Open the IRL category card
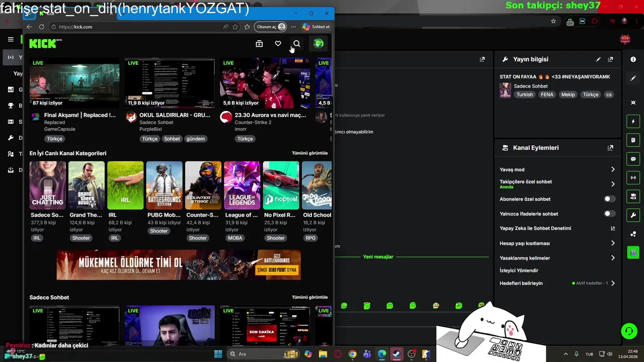Viewport: 644px width, 362px height. [x=125, y=185]
